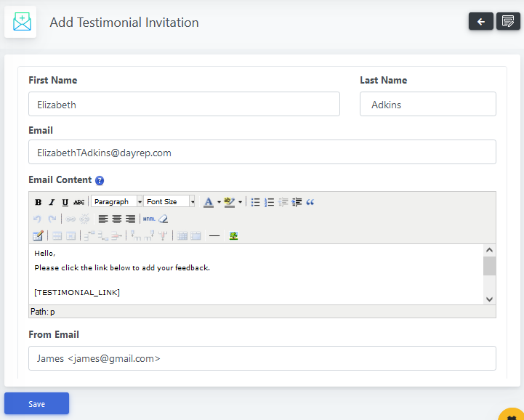Click the Email Content help icon

coord(100,180)
